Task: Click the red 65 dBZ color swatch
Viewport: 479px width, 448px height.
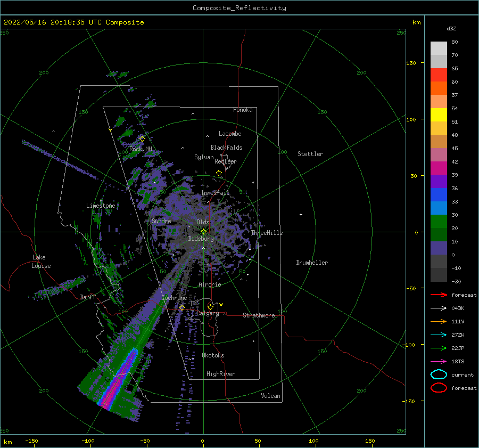Action: 439,75
